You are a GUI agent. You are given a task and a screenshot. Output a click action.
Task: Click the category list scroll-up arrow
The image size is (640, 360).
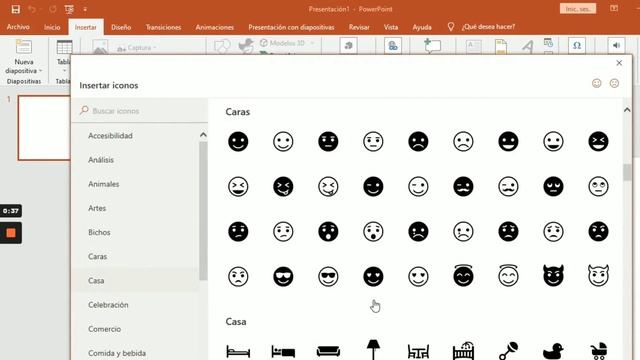203,135
